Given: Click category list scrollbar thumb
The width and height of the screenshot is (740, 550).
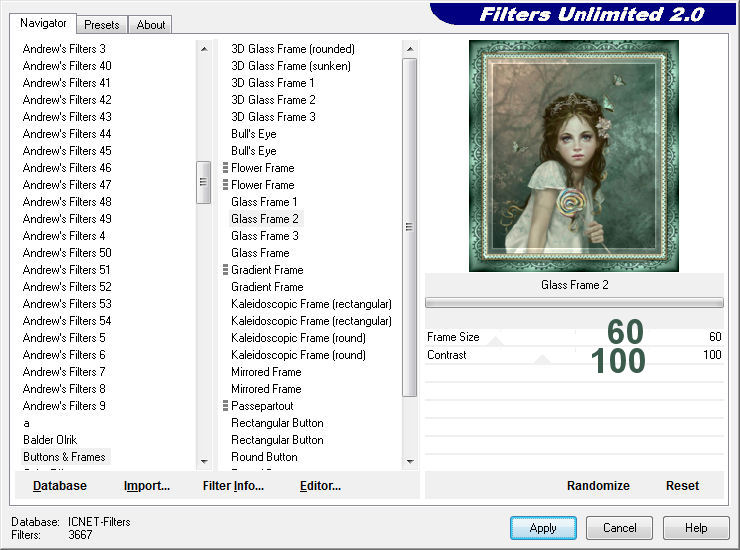Looking at the screenshot, I should 203,182.
